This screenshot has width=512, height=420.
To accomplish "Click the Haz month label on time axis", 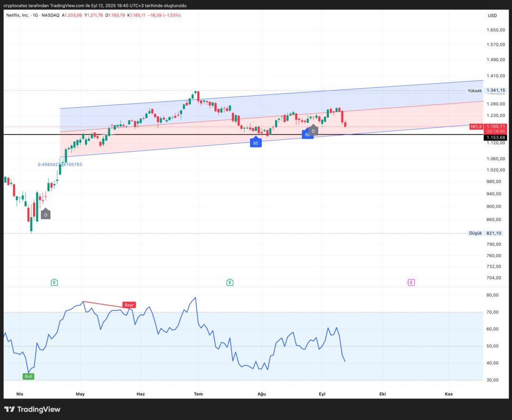I will point(140,394).
